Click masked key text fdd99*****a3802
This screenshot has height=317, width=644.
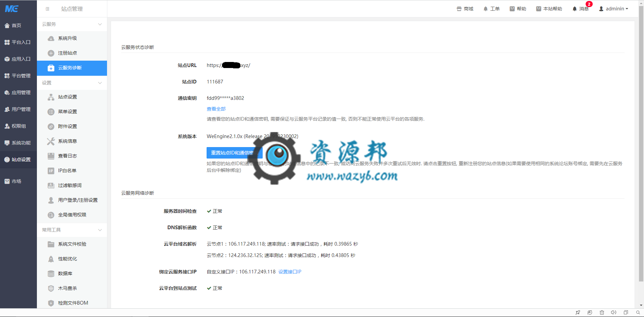coord(225,98)
